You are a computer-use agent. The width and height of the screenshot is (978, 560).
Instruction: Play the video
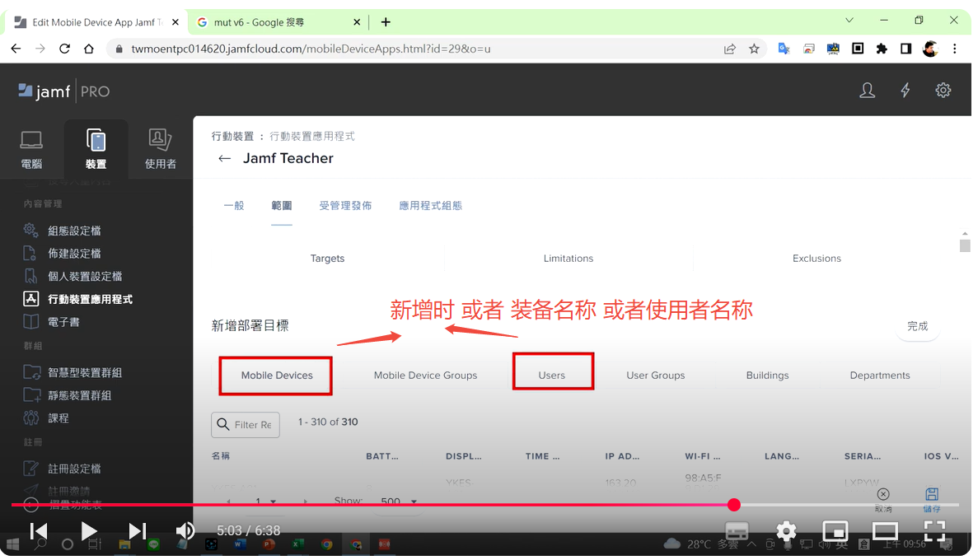[88, 531]
